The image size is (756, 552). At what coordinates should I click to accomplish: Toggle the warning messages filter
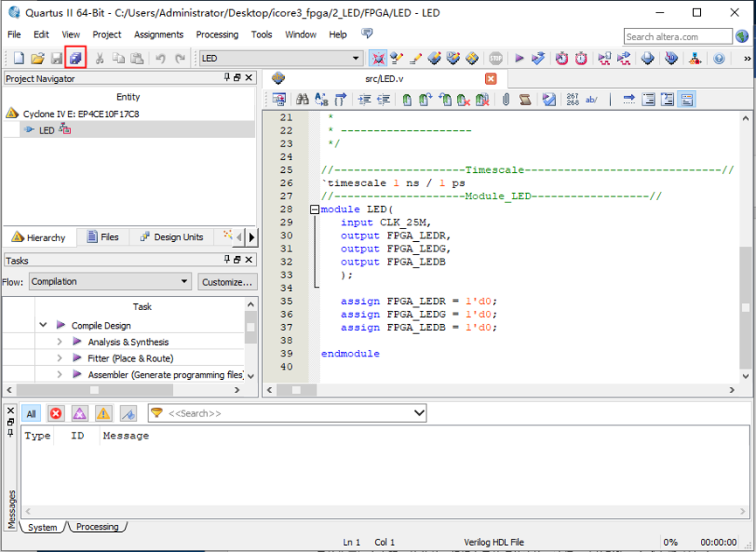coord(103,413)
